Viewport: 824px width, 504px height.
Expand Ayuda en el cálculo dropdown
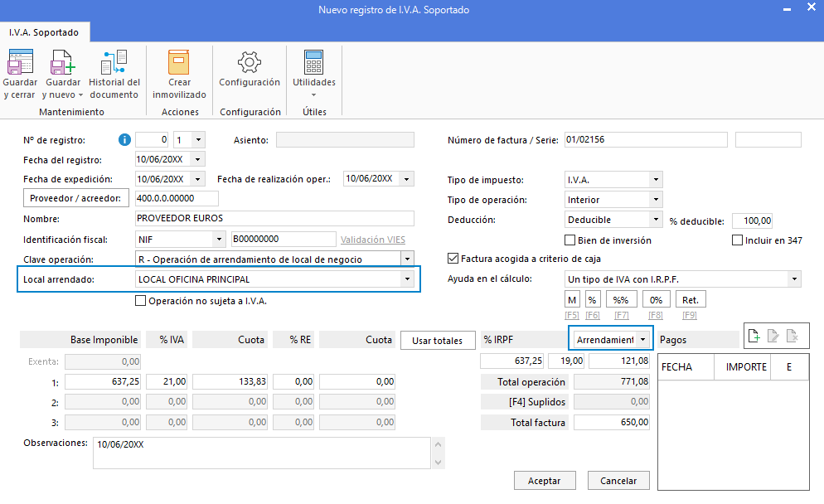794,279
